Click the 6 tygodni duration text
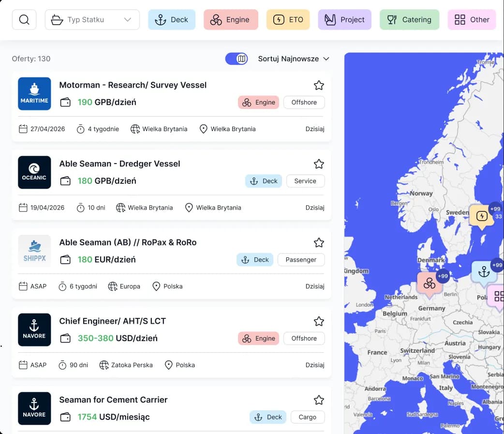504x434 pixels. 83,286
